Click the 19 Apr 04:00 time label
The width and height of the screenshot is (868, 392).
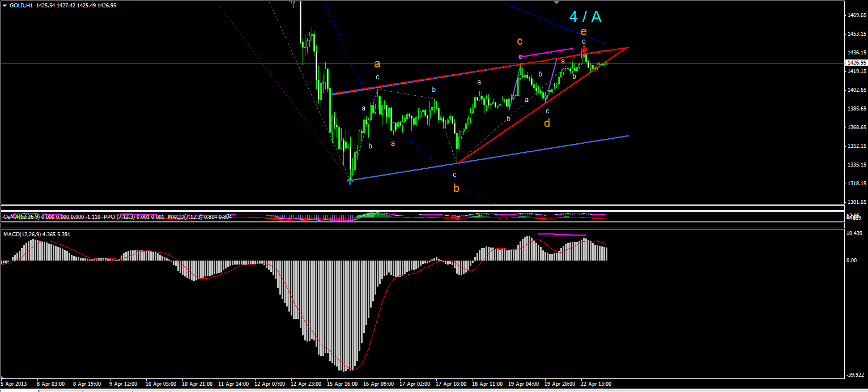524,384
